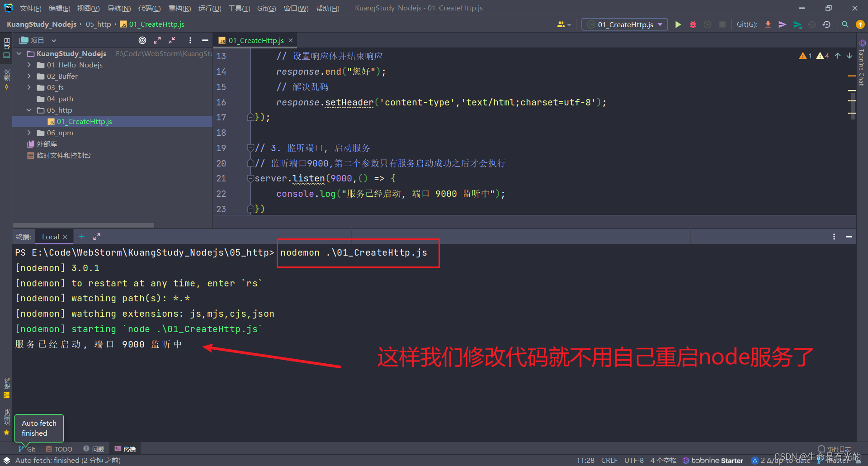The height and width of the screenshot is (466, 868).
Task: Select the 01_CreateHttp.js editor tab
Action: [255, 40]
